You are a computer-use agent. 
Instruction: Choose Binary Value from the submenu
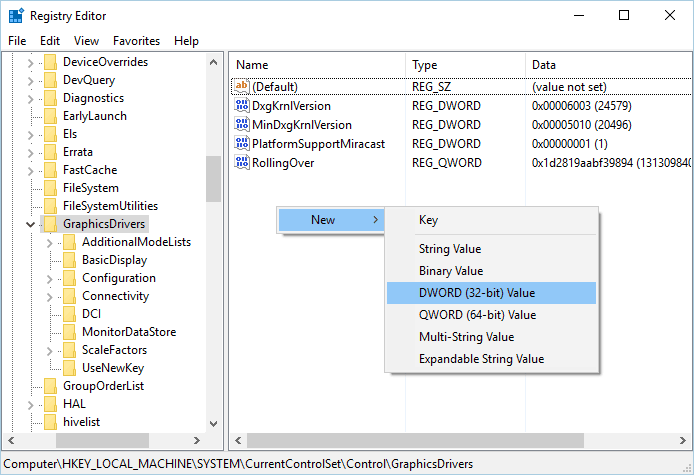tap(491, 270)
